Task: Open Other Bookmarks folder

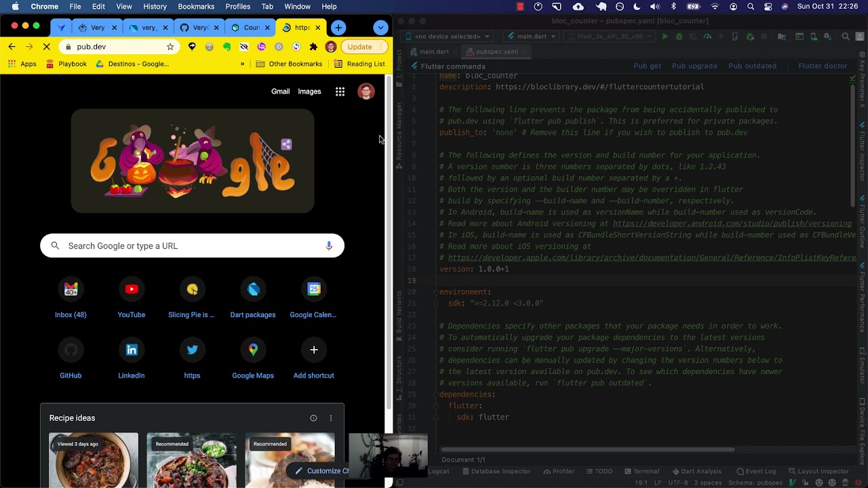Action: coord(289,64)
